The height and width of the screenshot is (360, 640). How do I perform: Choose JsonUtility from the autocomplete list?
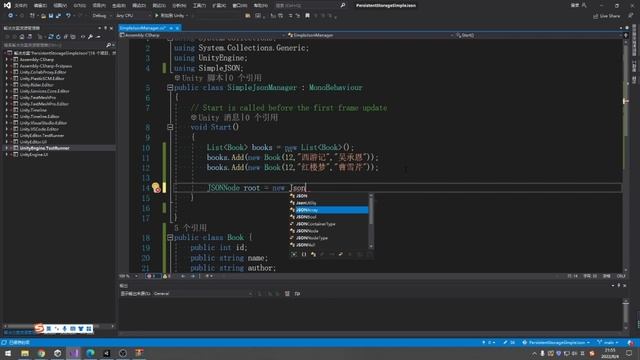coord(329,203)
